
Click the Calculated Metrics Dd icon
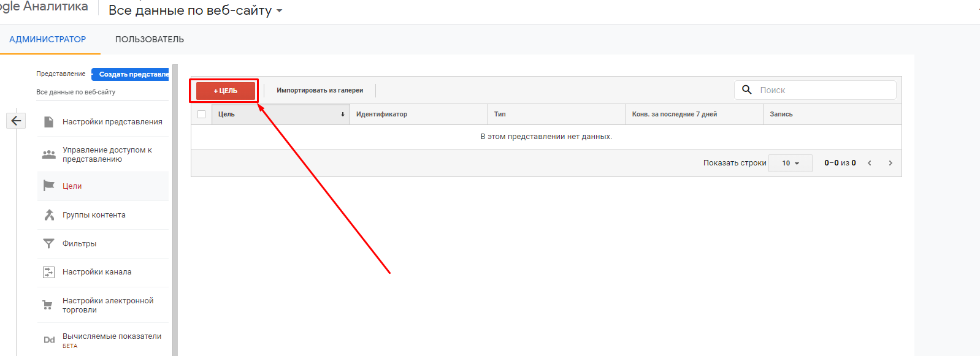(49, 340)
